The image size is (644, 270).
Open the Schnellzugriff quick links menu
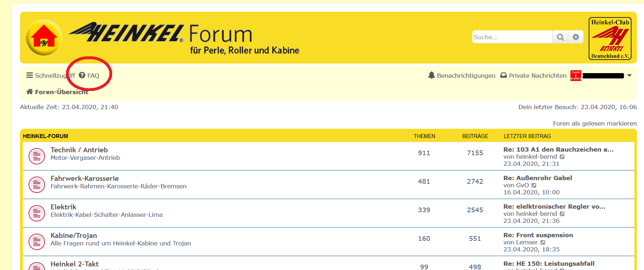(51, 76)
